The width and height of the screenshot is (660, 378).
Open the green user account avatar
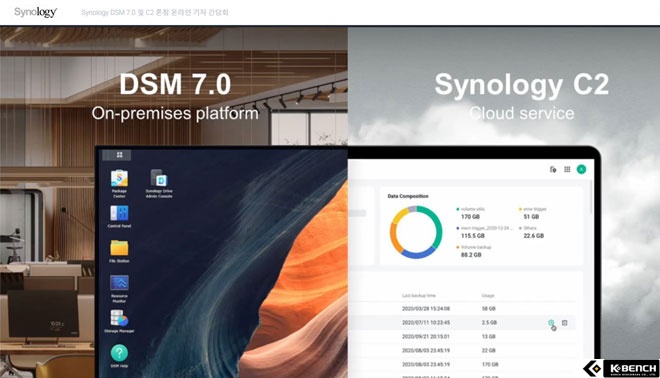pos(581,169)
